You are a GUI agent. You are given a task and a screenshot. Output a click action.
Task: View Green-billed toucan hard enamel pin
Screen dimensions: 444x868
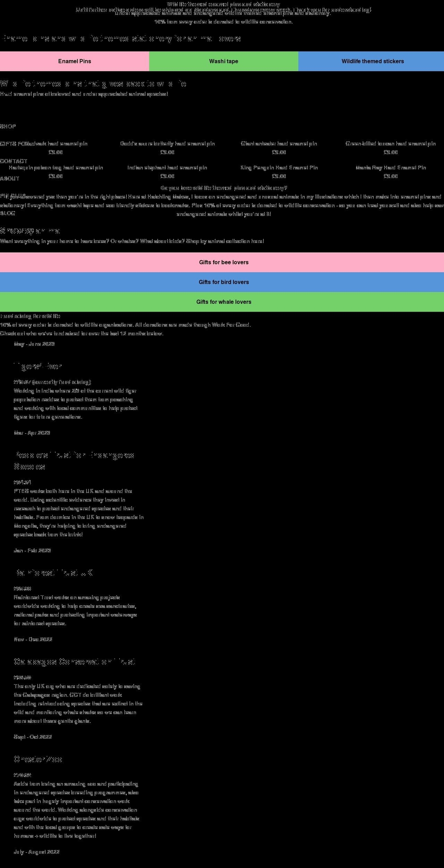[x=391, y=144]
